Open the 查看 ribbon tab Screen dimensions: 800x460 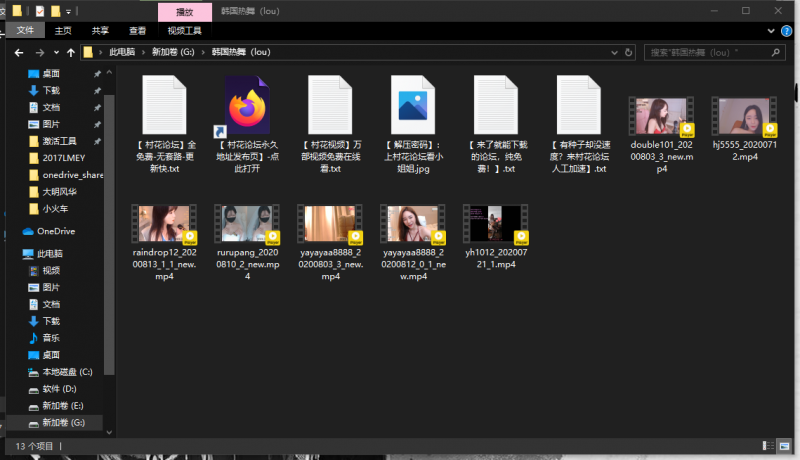click(137, 31)
